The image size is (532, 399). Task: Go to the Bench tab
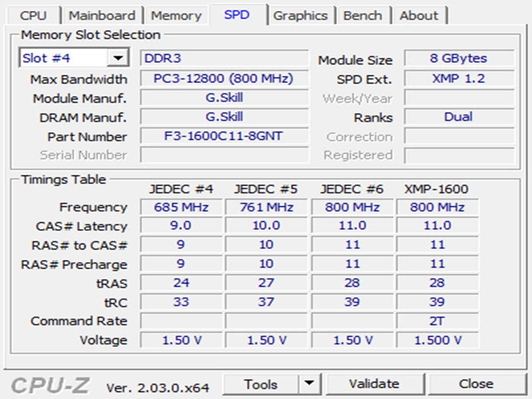[363, 15]
